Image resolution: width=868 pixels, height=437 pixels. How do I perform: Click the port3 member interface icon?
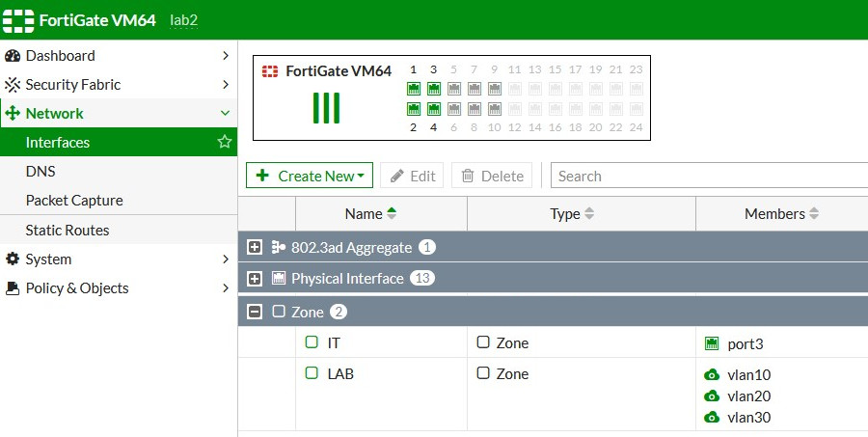pyautogui.click(x=712, y=343)
